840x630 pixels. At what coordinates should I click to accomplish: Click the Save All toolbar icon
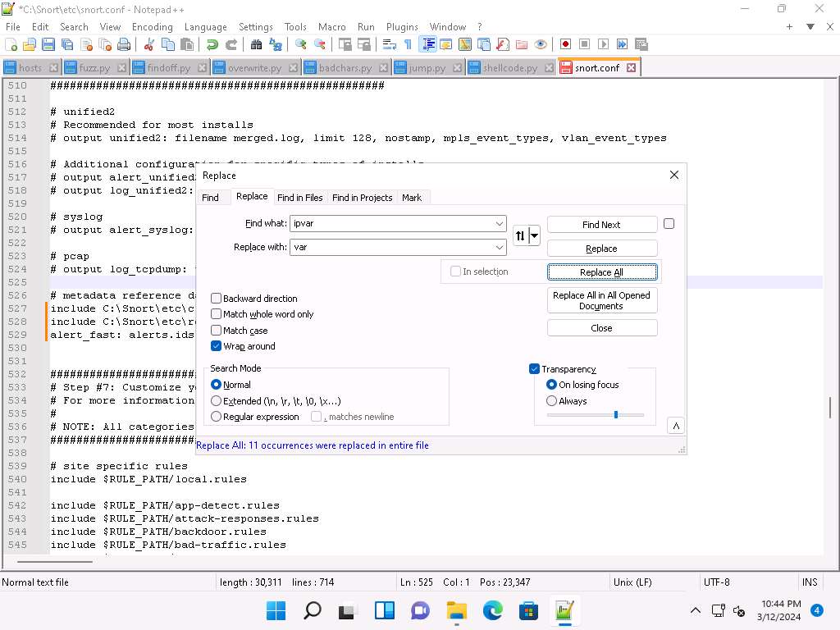[x=69, y=43]
